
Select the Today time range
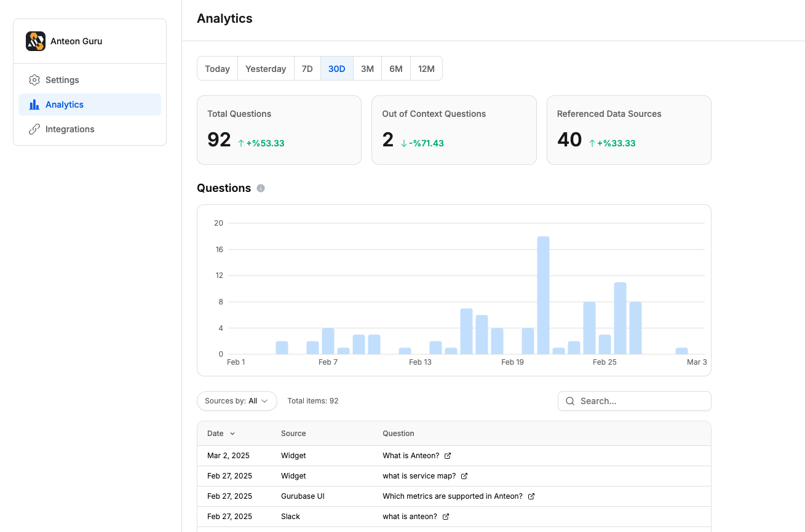tap(218, 68)
